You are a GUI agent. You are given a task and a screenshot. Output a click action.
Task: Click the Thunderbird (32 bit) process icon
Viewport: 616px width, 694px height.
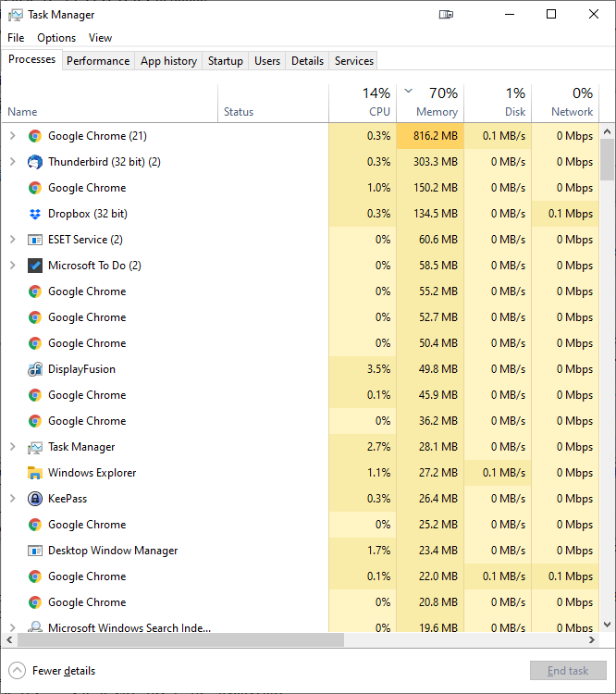35,162
